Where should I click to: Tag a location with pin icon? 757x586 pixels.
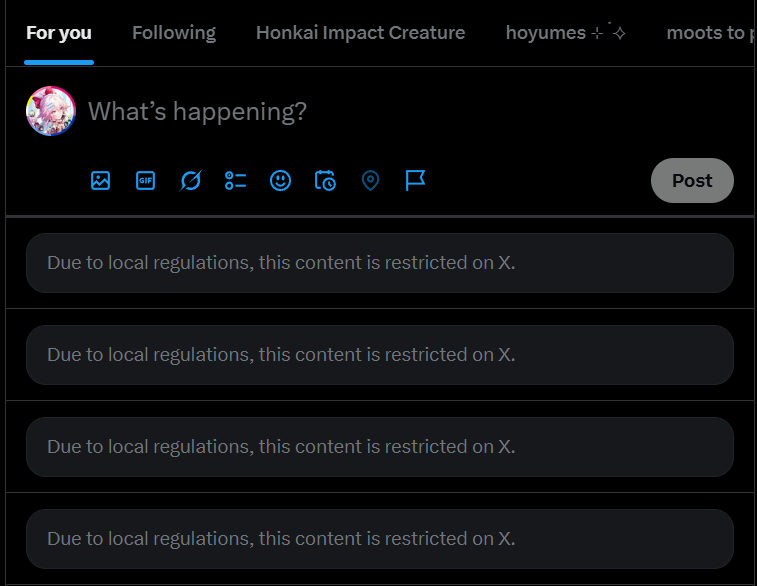pyautogui.click(x=370, y=181)
